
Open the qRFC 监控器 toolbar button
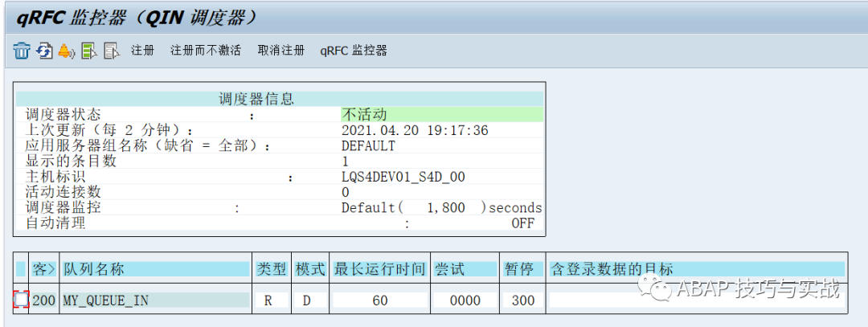click(353, 51)
